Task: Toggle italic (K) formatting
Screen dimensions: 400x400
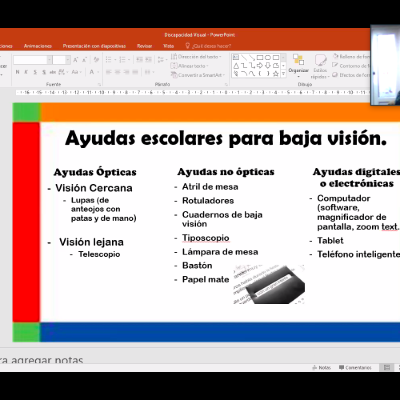Action: click(26, 72)
